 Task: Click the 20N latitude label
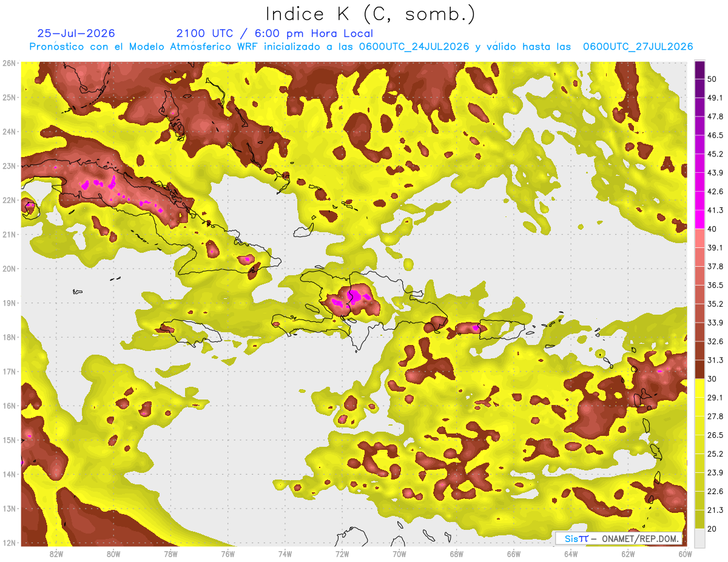coord(9,269)
